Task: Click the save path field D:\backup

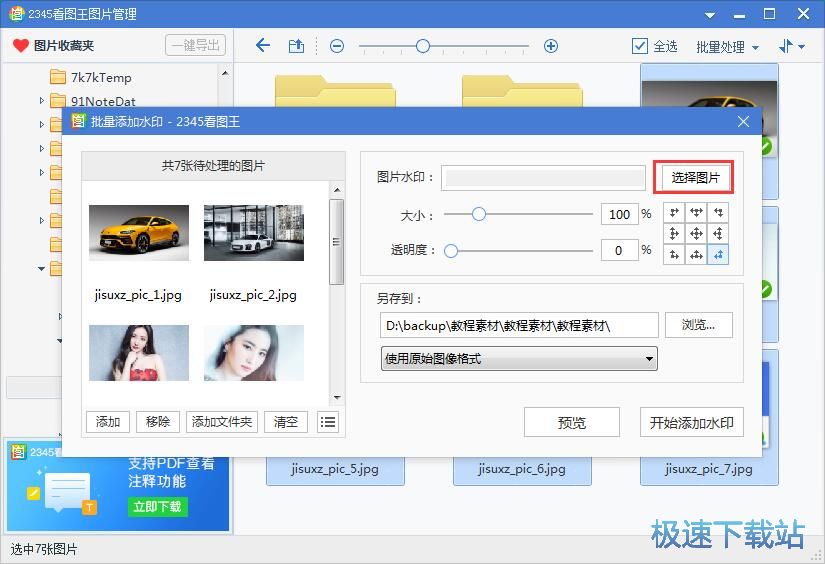Action: point(519,326)
